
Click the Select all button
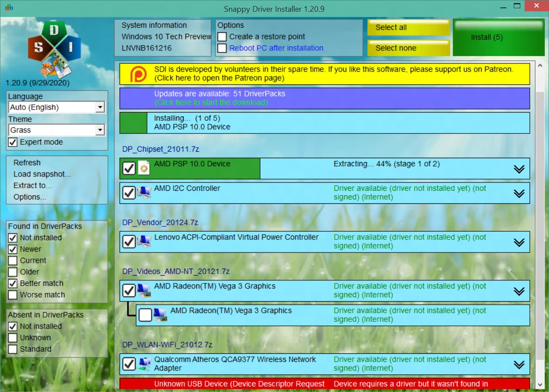click(x=408, y=27)
